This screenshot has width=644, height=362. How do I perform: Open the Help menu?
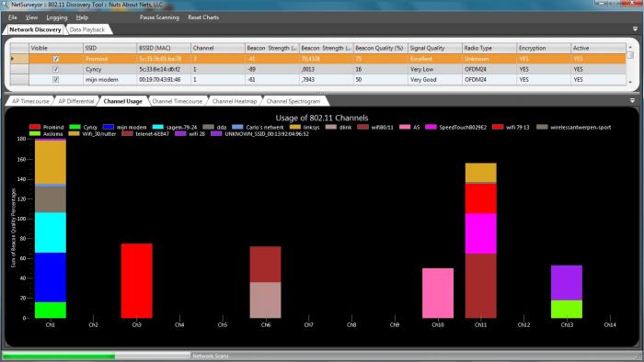[82, 17]
